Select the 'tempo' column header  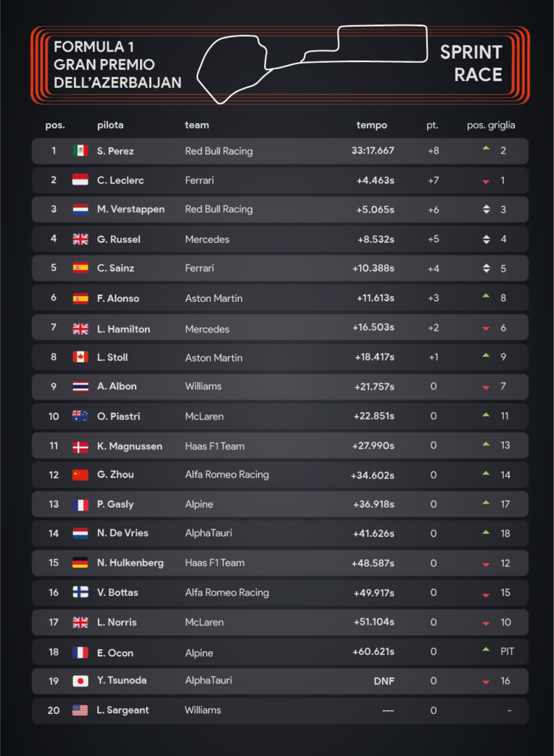372,126
